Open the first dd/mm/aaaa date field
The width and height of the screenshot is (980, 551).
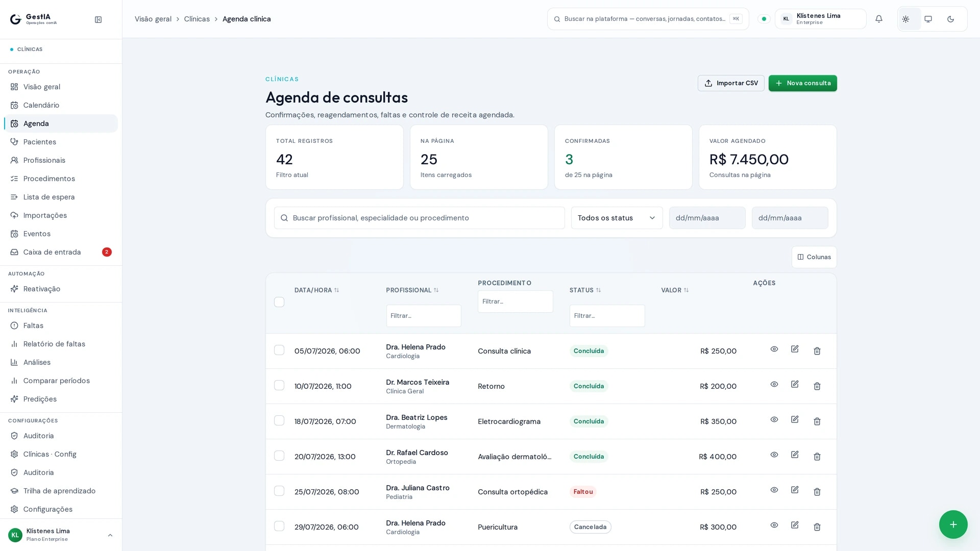(707, 218)
